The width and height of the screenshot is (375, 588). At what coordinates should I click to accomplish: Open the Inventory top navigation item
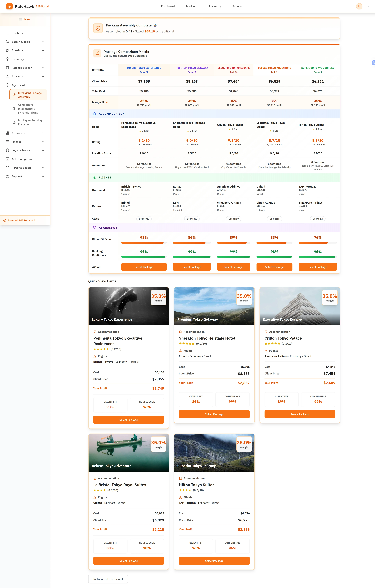click(215, 6)
